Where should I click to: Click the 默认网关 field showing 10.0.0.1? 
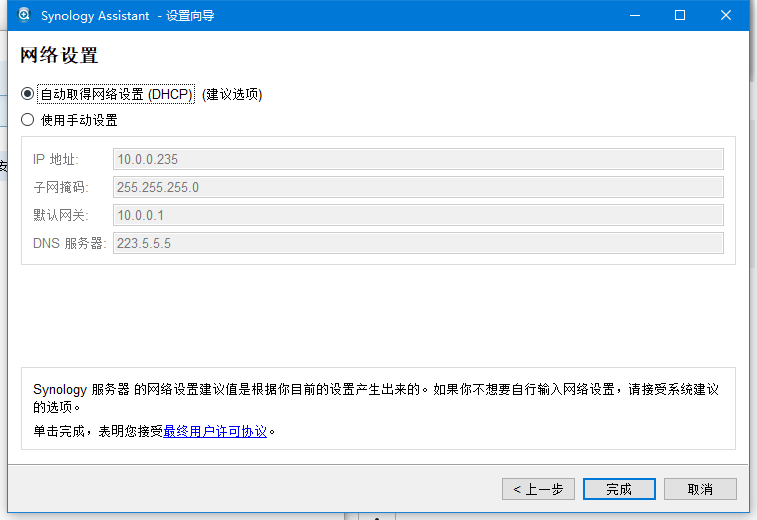pyautogui.click(x=418, y=215)
